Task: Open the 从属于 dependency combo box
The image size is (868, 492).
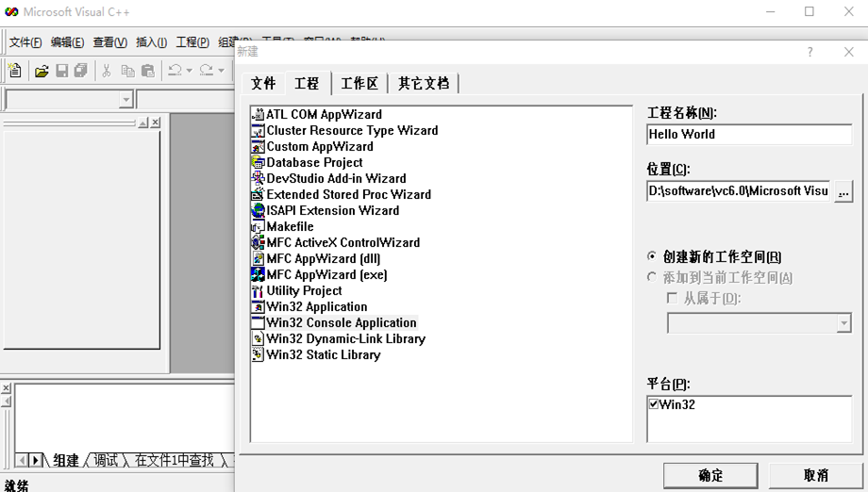Action: pos(759,323)
